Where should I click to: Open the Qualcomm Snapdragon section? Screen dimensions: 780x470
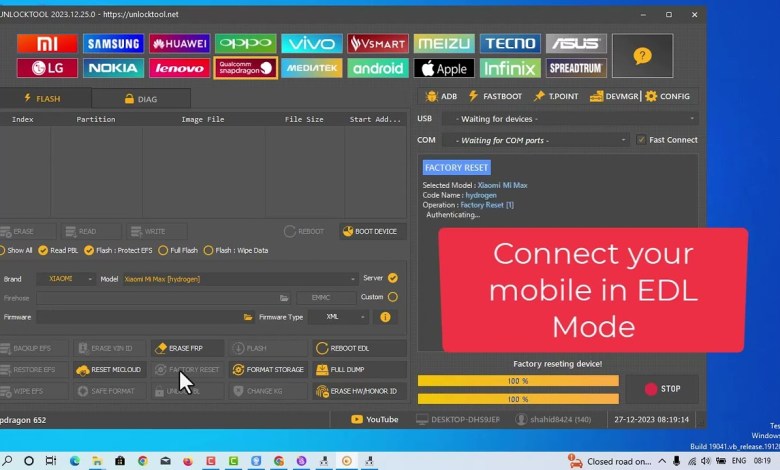click(245, 68)
